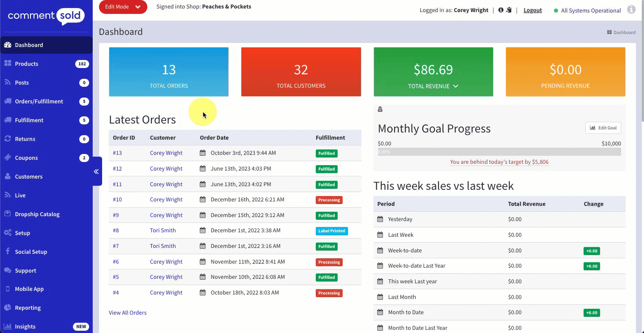
Task: Click the clipboard icon beside Logout
Action: (509, 10)
